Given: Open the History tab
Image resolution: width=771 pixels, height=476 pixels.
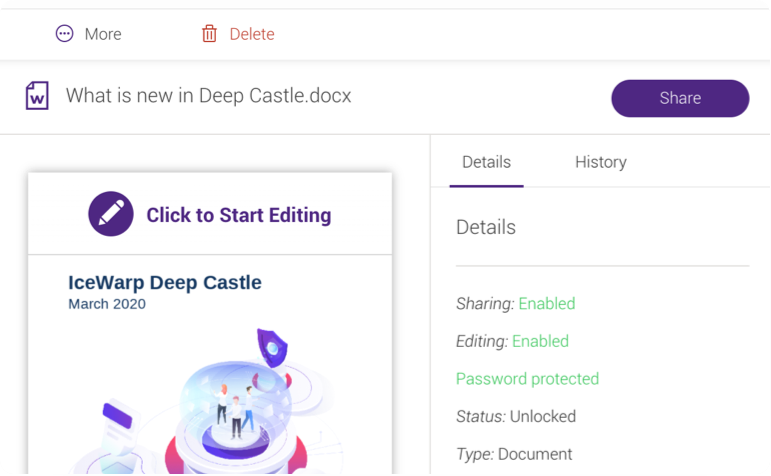Looking at the screenshot, I should click(601, 162).
